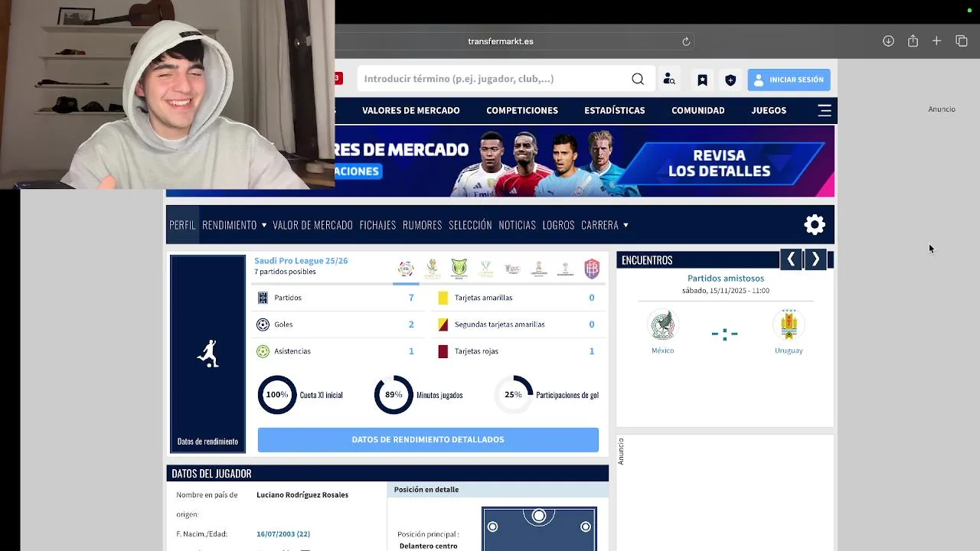Open Safari share menu
Screen dimensions: 980x551
(913, 41)
